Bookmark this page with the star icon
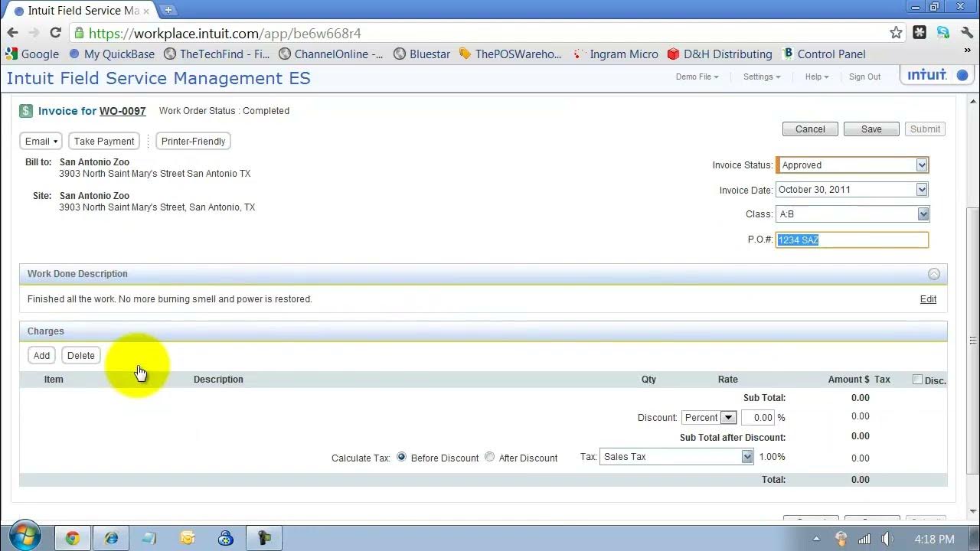The height and width of the screenshot is (551, 980). pyautogui.click(x=896, y=33)
